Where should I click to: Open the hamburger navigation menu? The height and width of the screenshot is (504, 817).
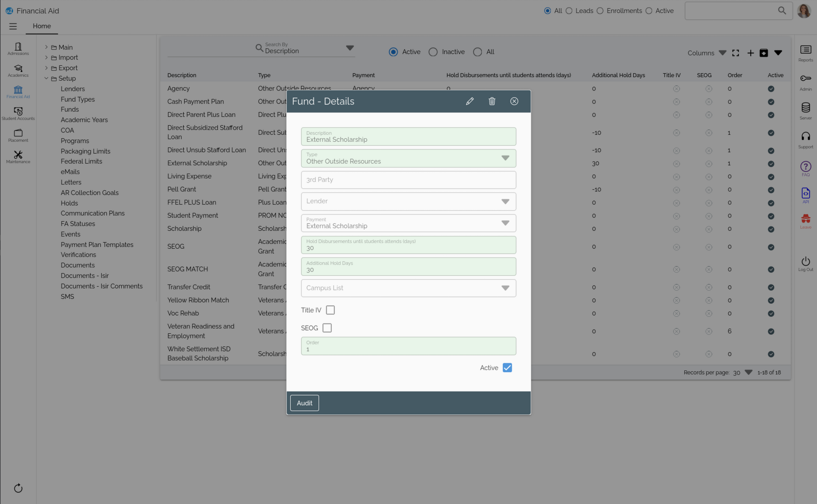pos(13,26)
